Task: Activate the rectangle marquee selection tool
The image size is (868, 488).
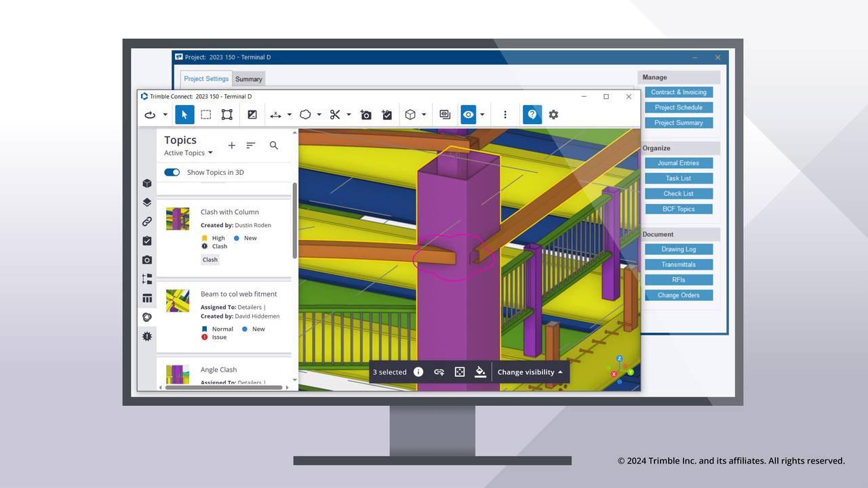Action: point(205,114)
